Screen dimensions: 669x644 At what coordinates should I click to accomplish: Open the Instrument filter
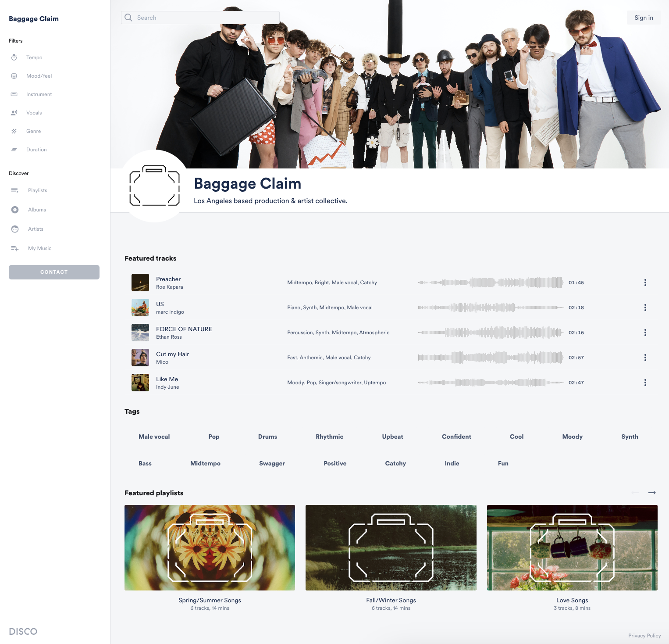[x=39, y=94]
